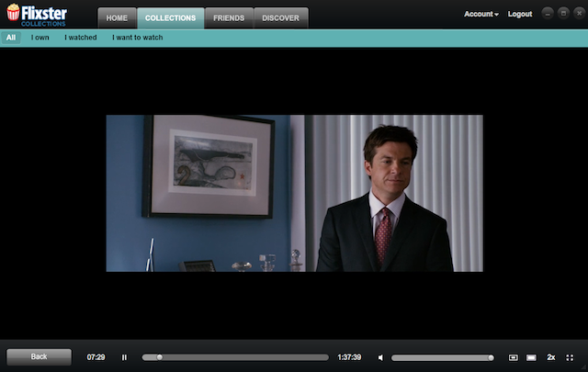Click the movie progress slider knob
This screenshot has height=372, width=588.
pyautogui.click(x=160, y=357)
